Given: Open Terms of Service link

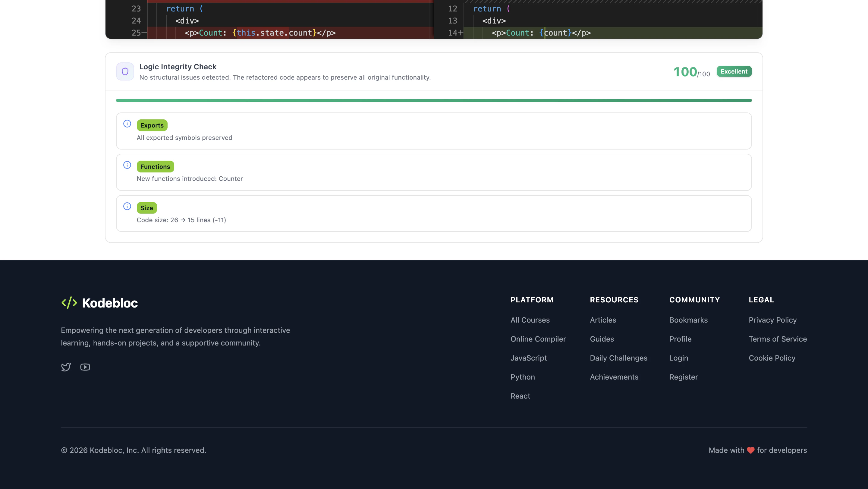Looking at the screenshot, I should 777,339.
